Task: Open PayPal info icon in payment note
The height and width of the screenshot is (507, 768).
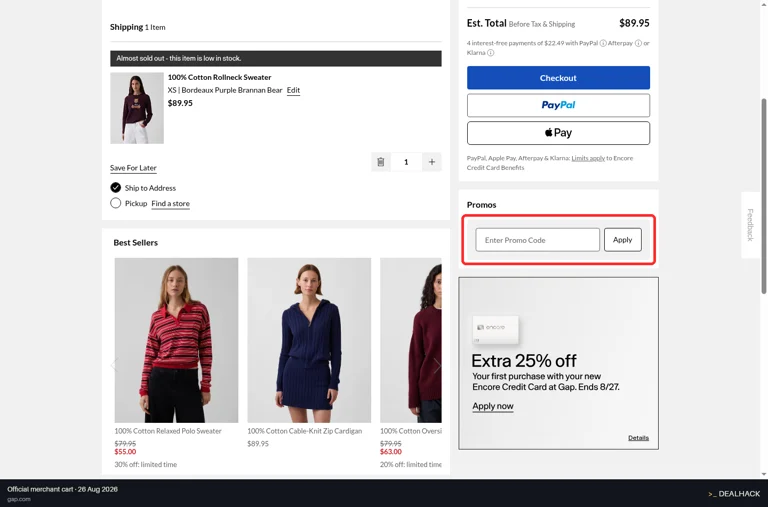Action: tap(603, 43)
